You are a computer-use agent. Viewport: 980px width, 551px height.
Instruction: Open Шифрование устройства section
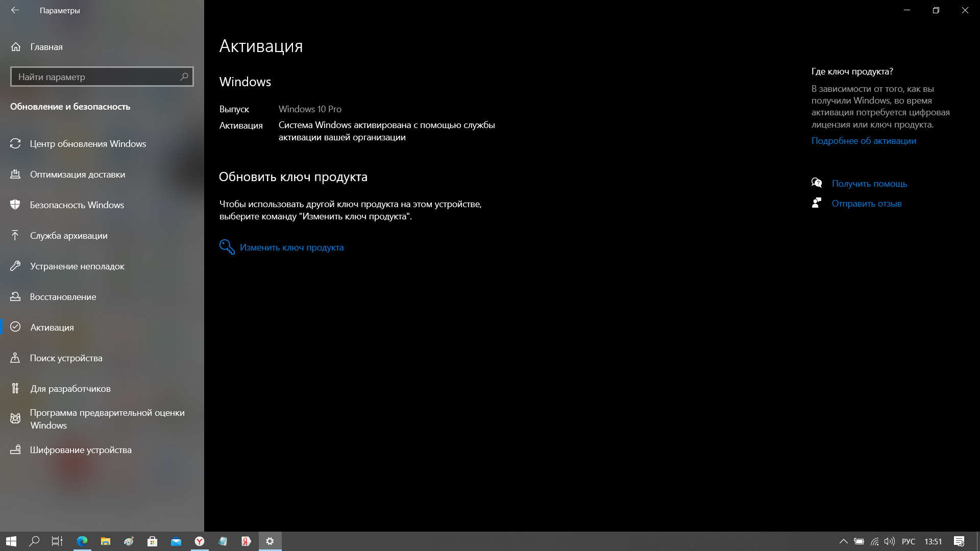(x=102, y=450)
